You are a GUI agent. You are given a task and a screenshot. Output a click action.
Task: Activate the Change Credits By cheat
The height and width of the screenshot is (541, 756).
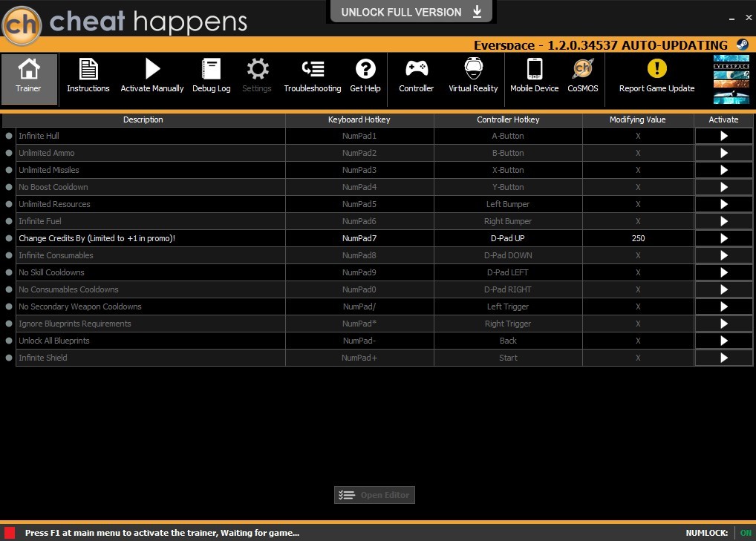(x=723, y=238)
